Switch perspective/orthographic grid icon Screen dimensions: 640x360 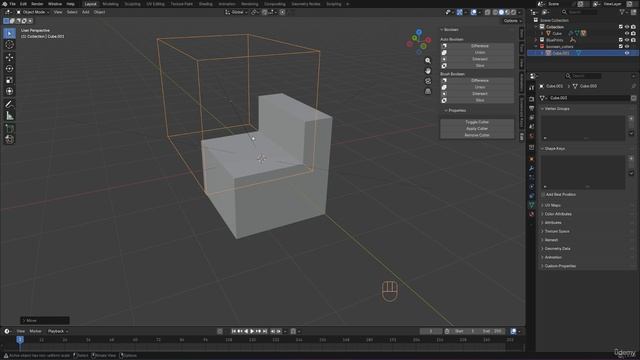(x=428, y=91)
